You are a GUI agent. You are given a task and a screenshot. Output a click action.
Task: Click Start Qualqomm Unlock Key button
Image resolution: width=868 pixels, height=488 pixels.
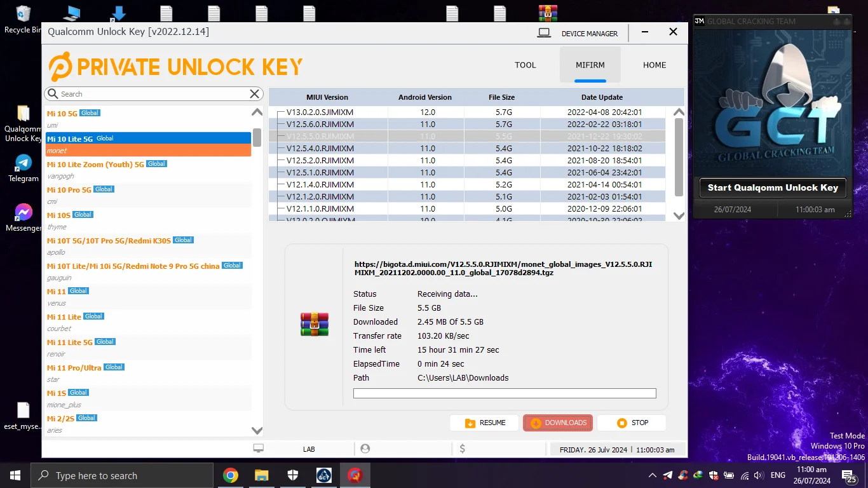[773, 187]
